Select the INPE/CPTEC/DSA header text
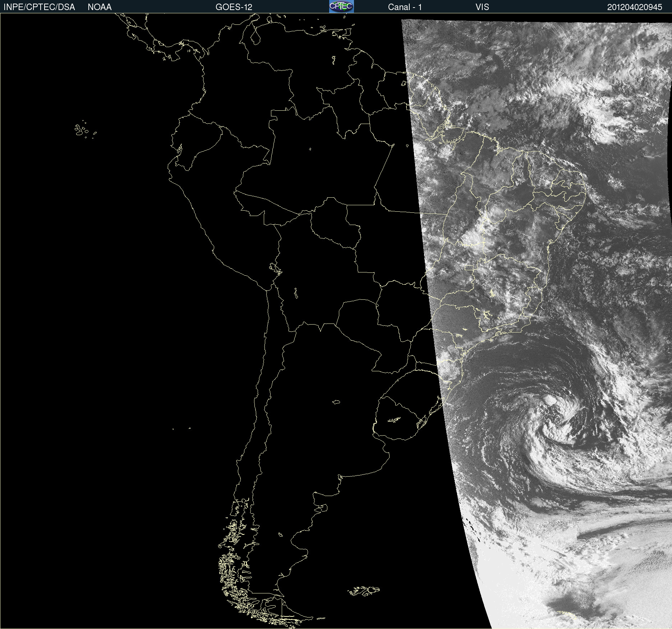 click(x=39, y=7)
